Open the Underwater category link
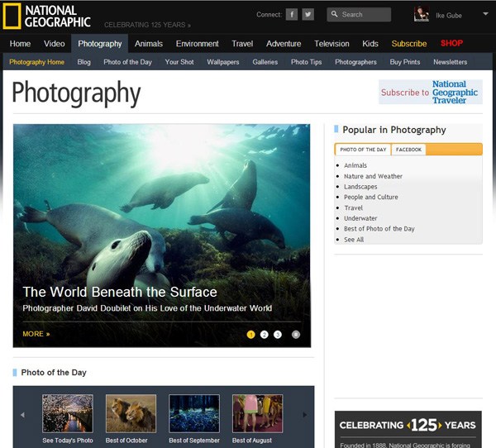This screenshot has width=496, height=448. tap(360, 218)
